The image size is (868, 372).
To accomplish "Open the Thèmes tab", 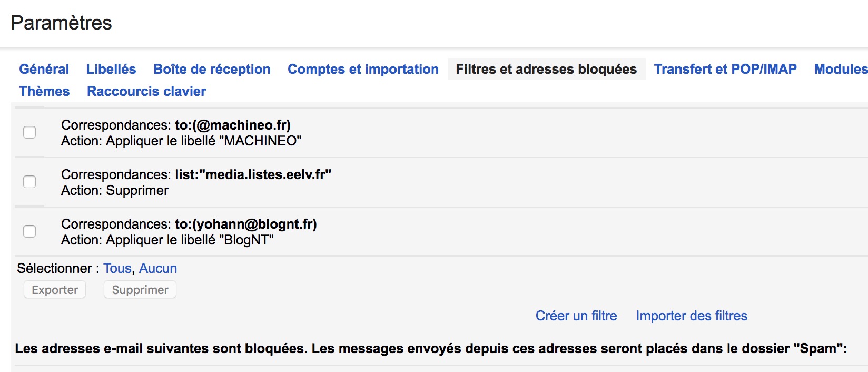I will click(44, 91).
